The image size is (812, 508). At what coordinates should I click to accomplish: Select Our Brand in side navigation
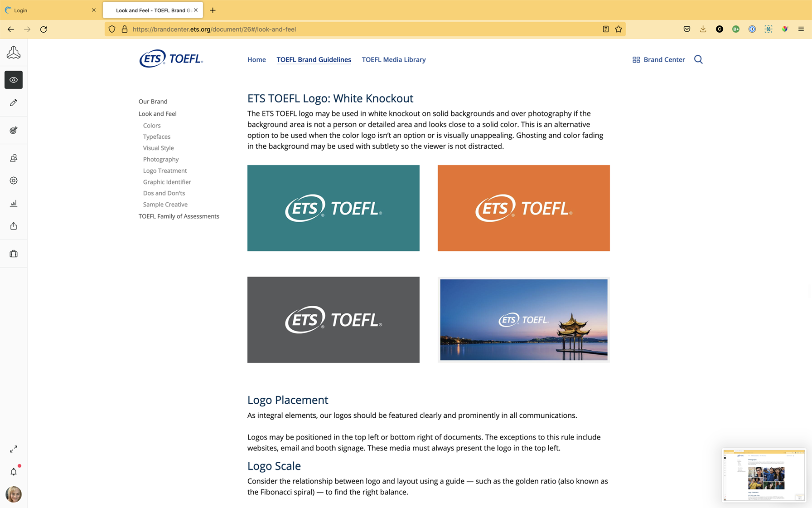[x=153, y=101]
